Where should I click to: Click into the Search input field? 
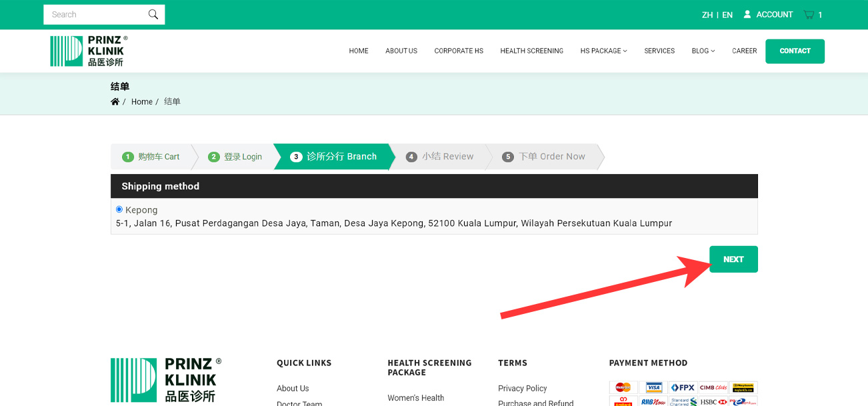coord(93,15)
